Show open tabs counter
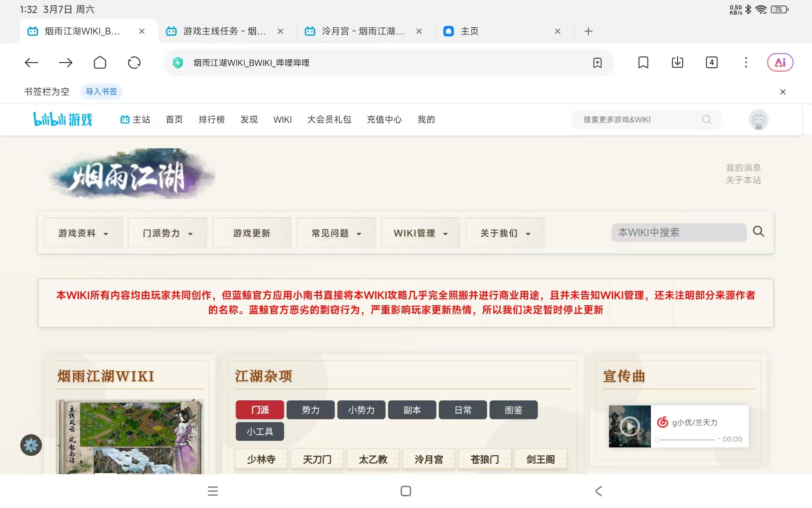Viewport: 812px width, 508px height. tap(712, 63)
